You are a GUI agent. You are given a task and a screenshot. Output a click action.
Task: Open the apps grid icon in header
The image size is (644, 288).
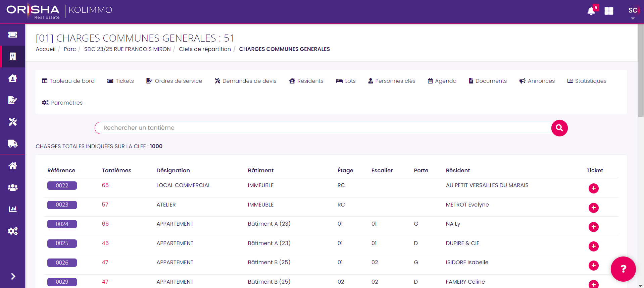(609, 11)
